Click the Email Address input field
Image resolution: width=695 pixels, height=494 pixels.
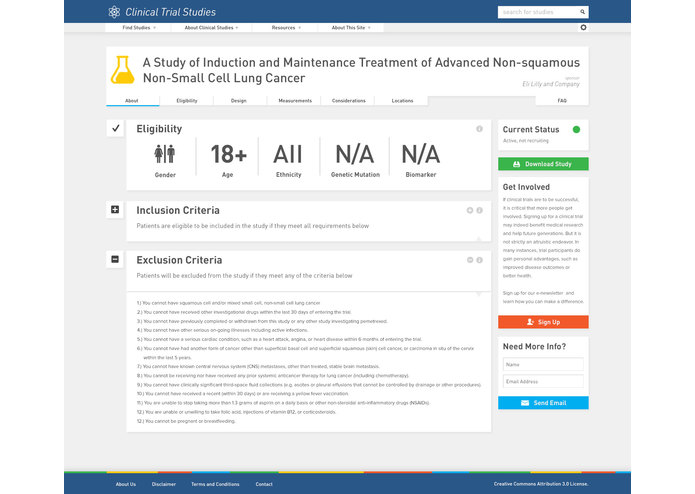pos(543,381)
